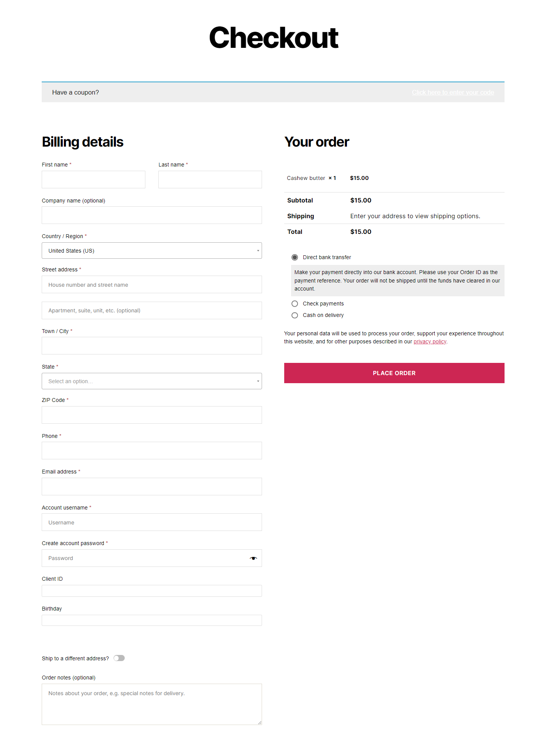Focus the ZIP Code input

152,415
